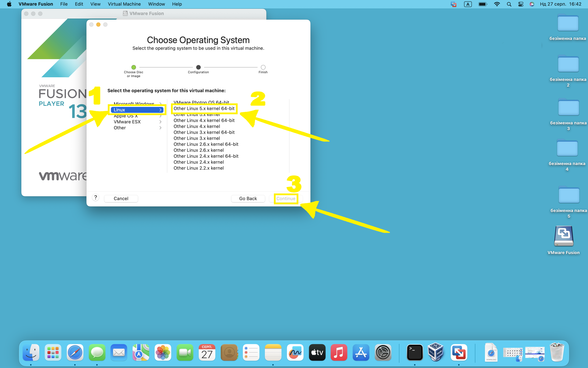The height and width of the screenshot is (368, 588).
Task: Open Apple TV app in Dock
Action: click(317, 352)
